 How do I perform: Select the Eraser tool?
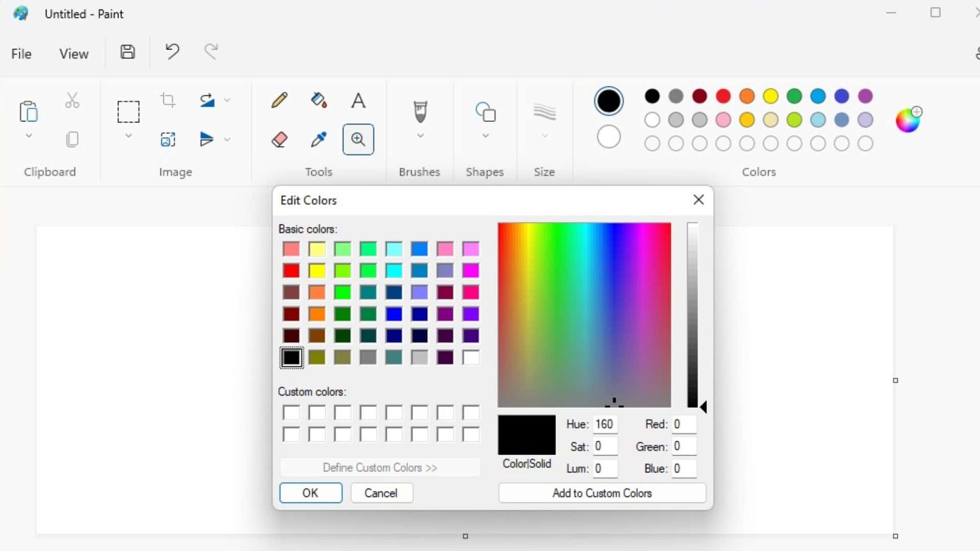(x=279, y=139)
